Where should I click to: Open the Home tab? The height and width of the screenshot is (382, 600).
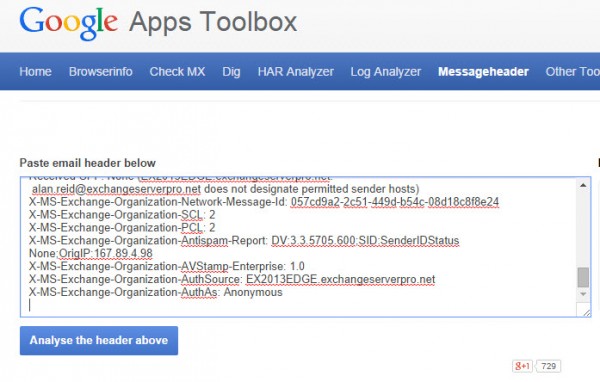tap(35, 72)
